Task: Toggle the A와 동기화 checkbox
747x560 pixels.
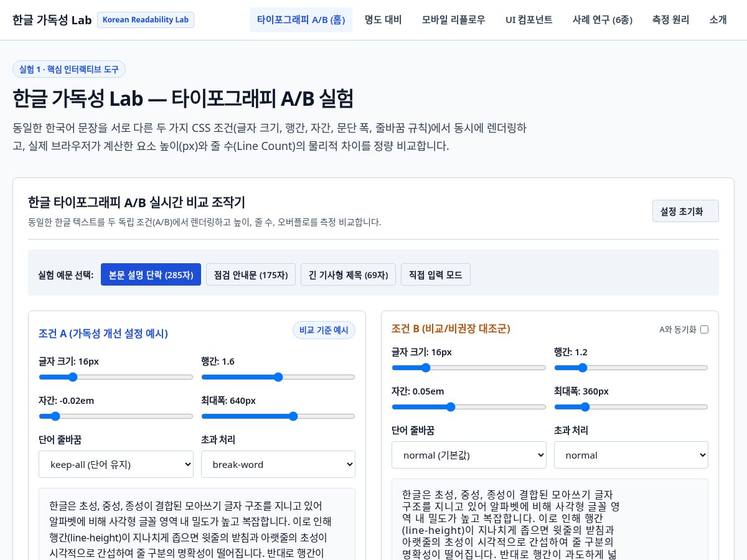Action: (704, 330)
